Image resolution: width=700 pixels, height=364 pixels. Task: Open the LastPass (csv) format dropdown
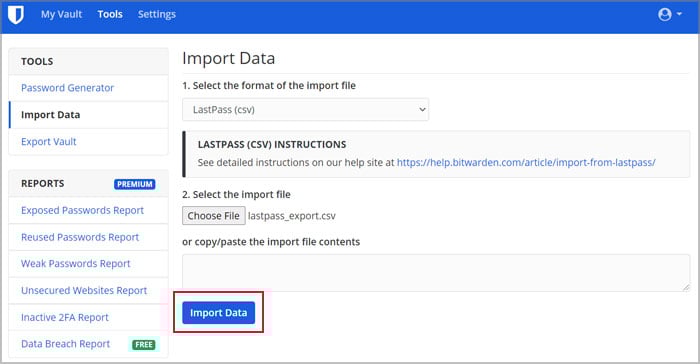(x=305, y=109)
